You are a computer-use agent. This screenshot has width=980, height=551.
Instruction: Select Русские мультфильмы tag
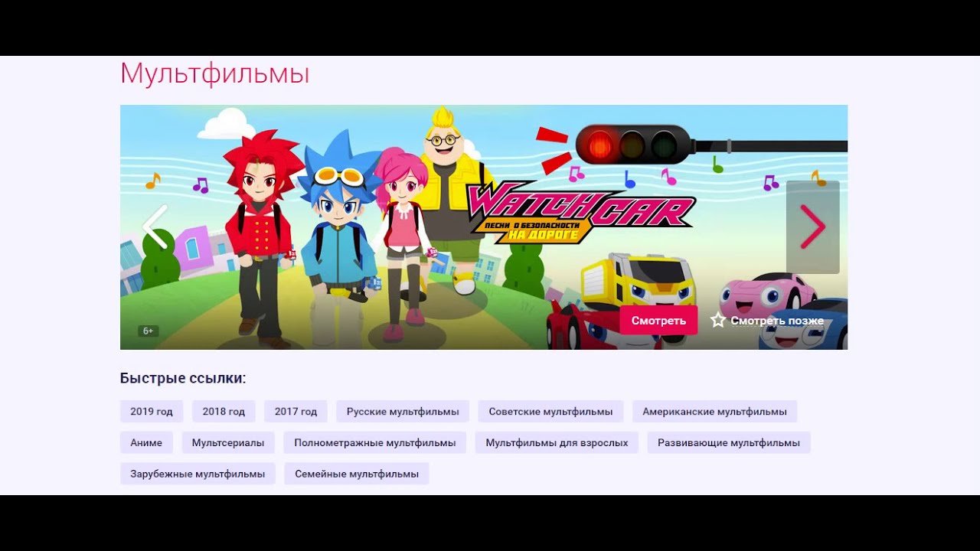click(403, 412)
